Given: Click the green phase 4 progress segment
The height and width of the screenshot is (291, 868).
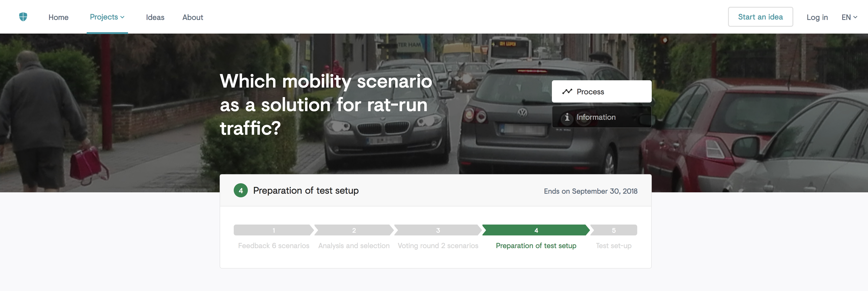Looking at the screenshot, I should point(536,230).
